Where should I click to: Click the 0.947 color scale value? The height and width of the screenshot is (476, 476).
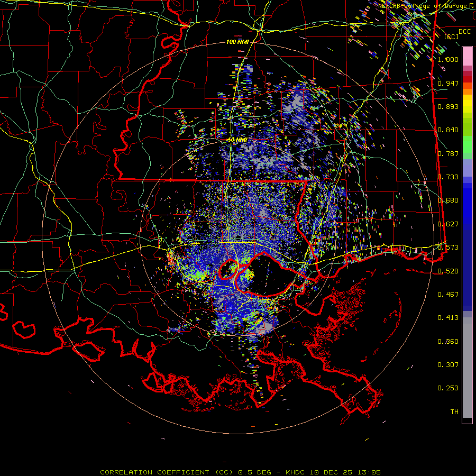(448, 83)
